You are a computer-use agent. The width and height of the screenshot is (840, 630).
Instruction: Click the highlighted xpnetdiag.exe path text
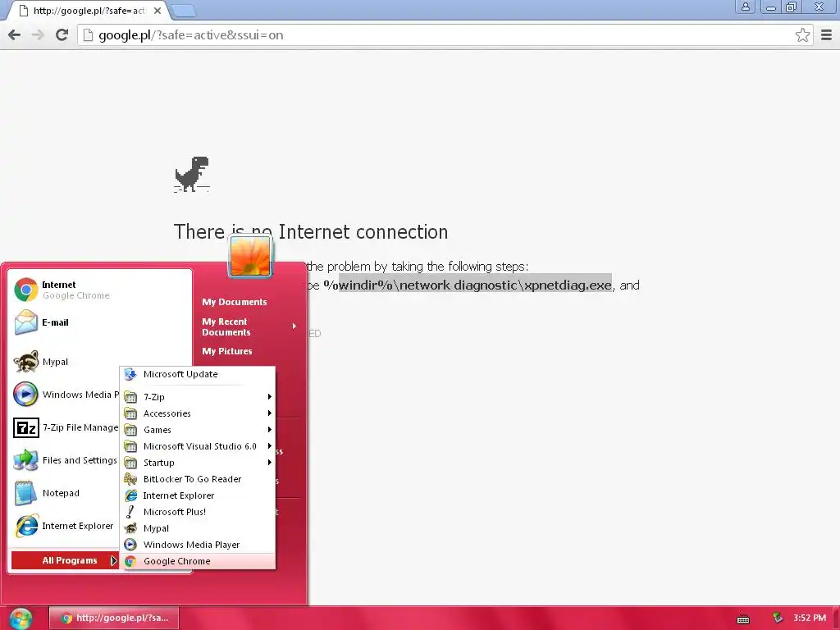[475, 285]
